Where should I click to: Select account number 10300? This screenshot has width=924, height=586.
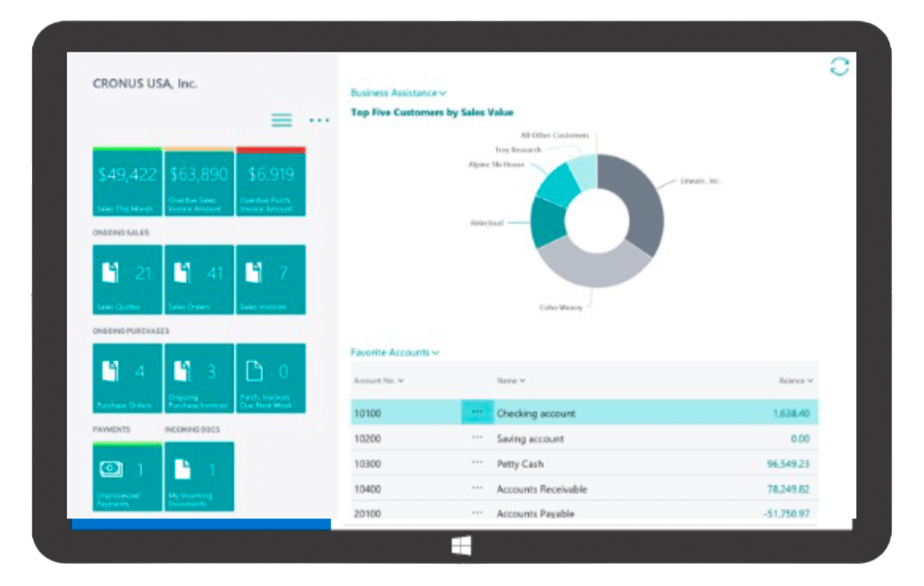coord(367,464)
